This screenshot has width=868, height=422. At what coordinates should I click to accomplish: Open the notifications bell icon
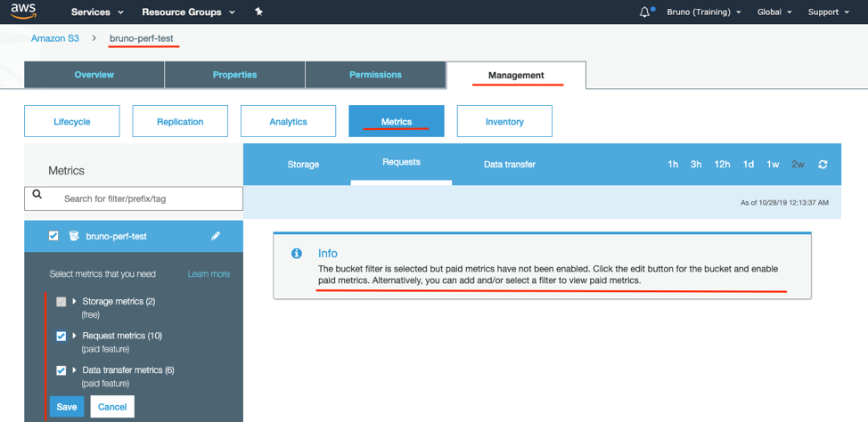point(644,12)
